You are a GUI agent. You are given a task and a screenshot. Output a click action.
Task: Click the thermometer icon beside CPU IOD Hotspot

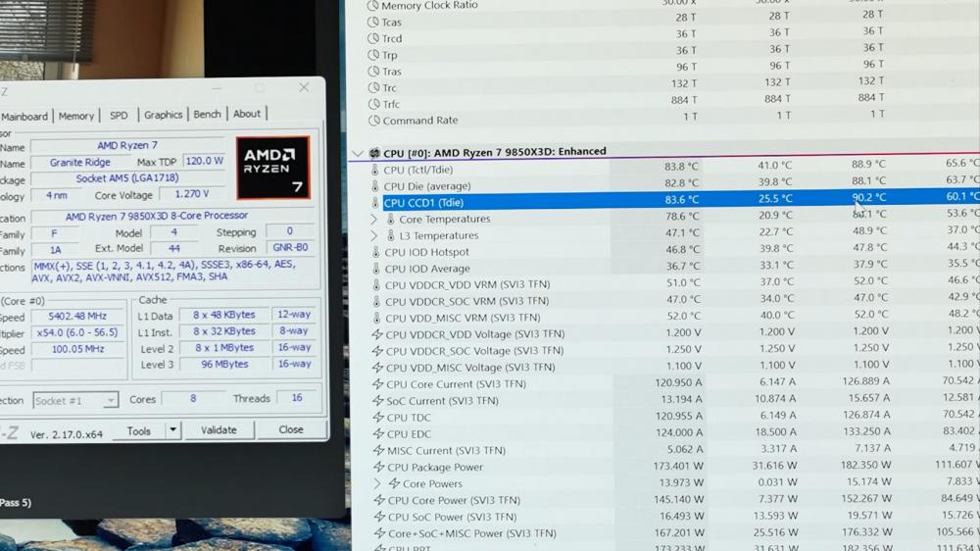click(375, 252)
